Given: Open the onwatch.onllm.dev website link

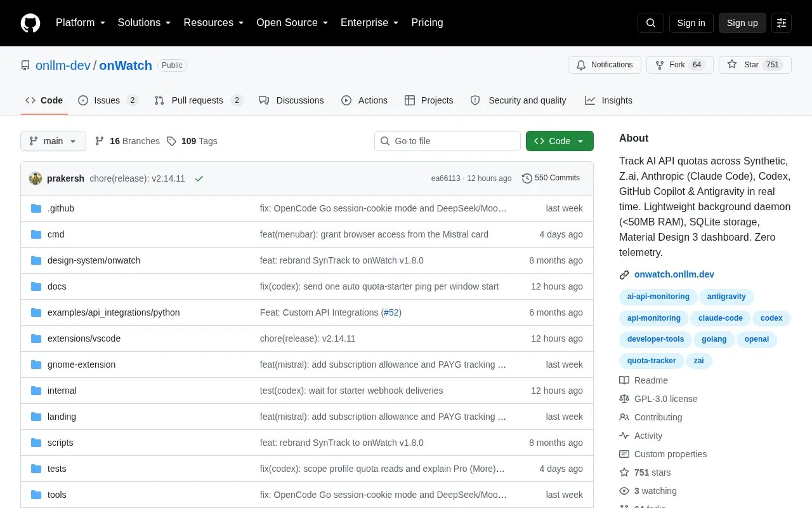Looking at the screenshot, I should pyautogui.click(x=674, y=274).
